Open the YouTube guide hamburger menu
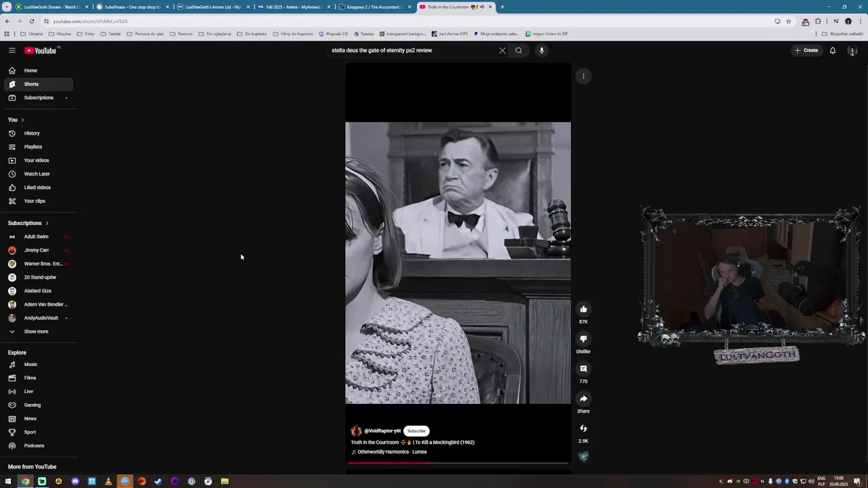The image size is (868, 488). (x=12, y=50)
